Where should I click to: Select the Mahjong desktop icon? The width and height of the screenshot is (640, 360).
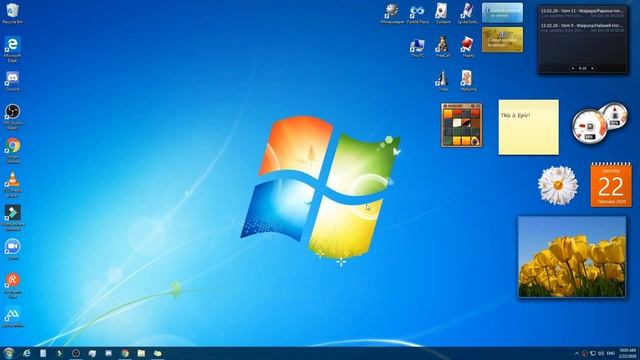(468, 81)
